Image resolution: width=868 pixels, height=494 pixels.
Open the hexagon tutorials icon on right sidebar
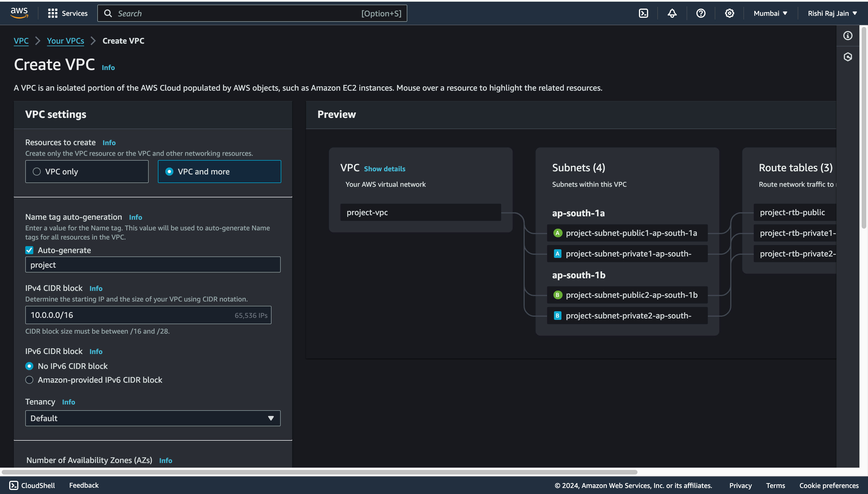848,57
